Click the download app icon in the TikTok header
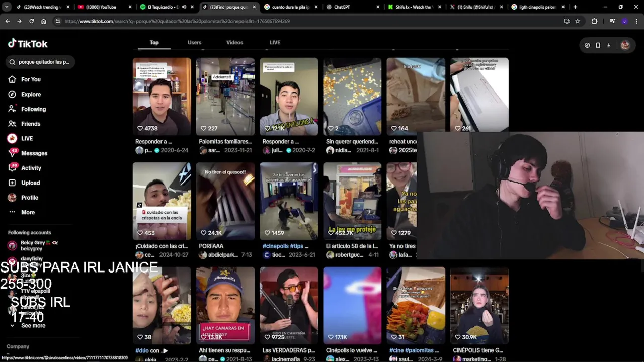 pos(608,45)
